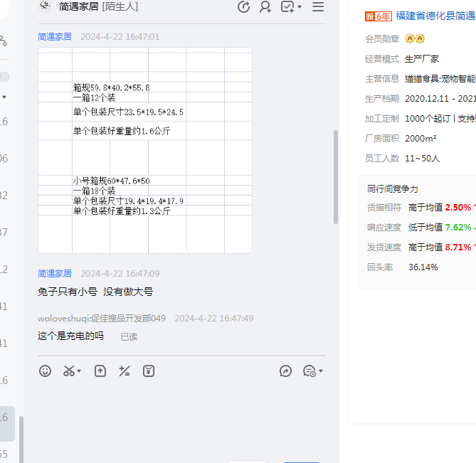Open the 福建省德化县 company name link

click(435, 16)
